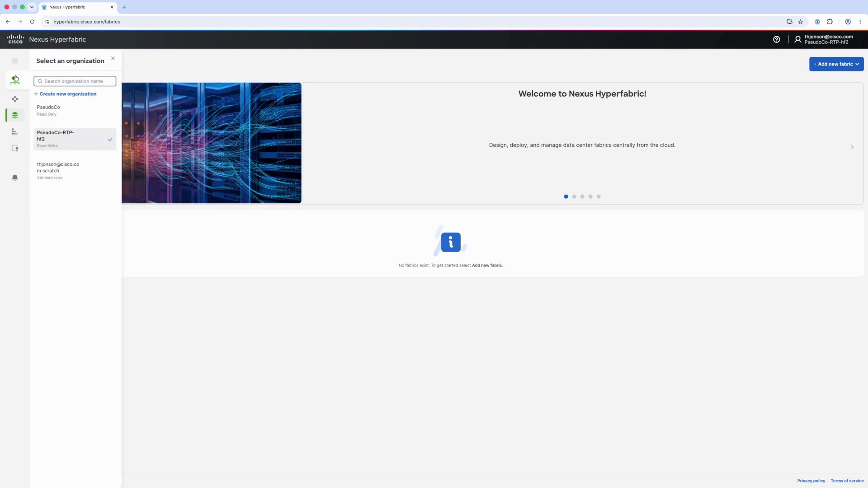Viewport: 868px width, 488px height.
Task: Open the user account profile menu
Action: (824, 40)
